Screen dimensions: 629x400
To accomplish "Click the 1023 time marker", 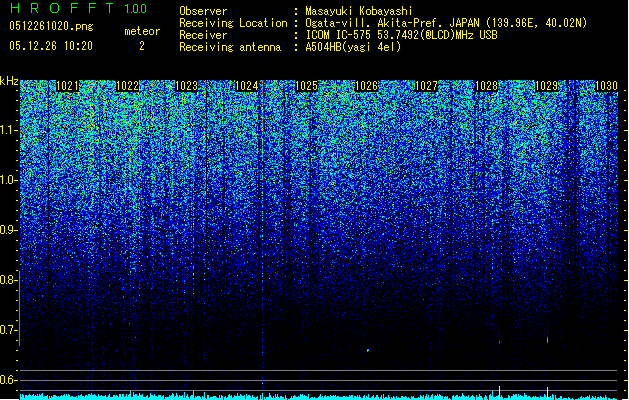I will click(187, 86).
